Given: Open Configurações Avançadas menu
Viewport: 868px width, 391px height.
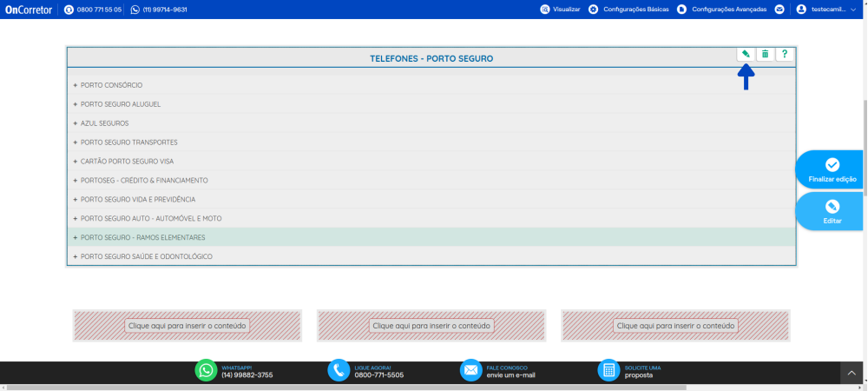Looking at the screenshot, I should pos(729,10).
